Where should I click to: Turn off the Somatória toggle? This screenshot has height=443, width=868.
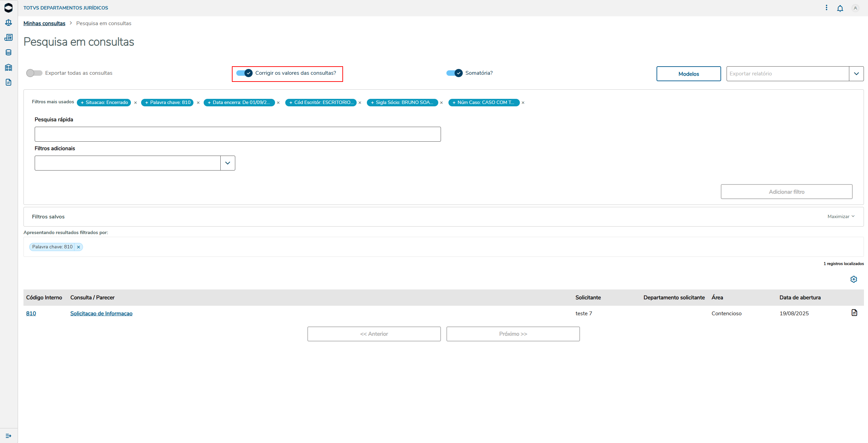coord(455,73)
